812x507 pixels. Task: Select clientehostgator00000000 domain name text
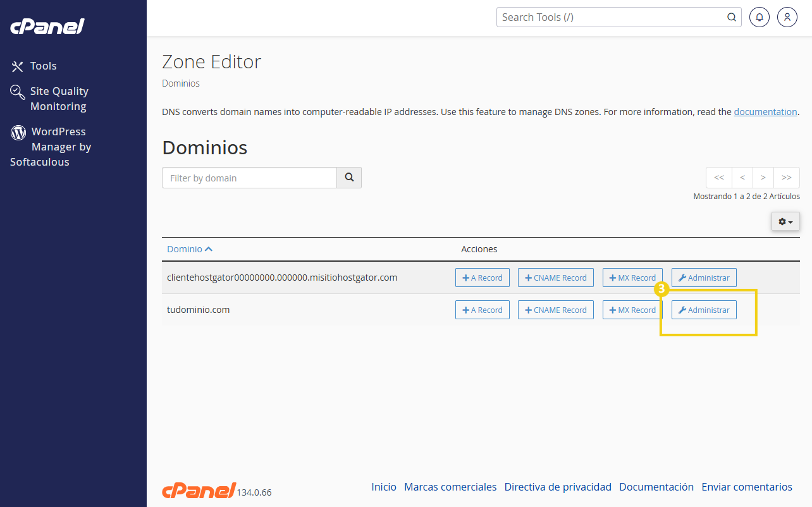coord(282,278)
